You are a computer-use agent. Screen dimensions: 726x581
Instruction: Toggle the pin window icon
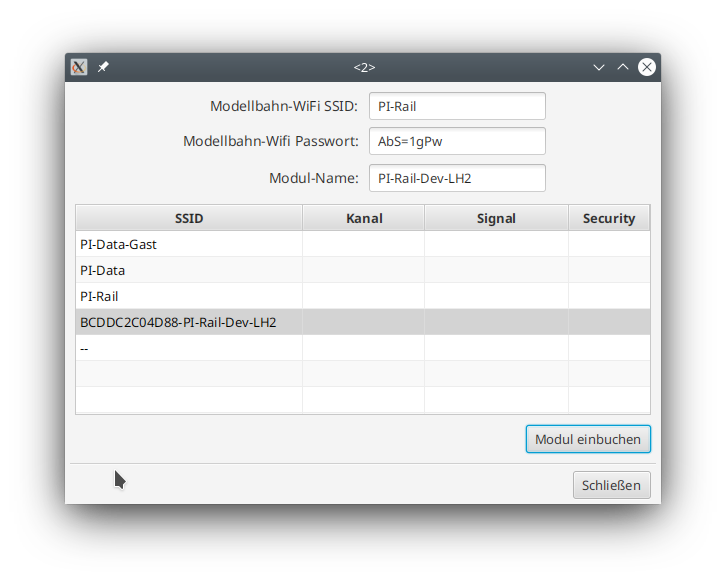pos(103,67)
